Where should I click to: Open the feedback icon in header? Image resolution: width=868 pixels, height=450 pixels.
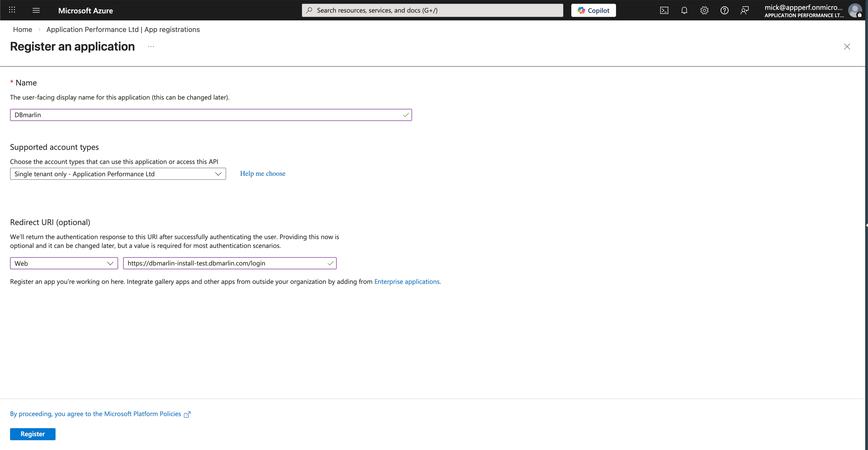coord(744,10)
